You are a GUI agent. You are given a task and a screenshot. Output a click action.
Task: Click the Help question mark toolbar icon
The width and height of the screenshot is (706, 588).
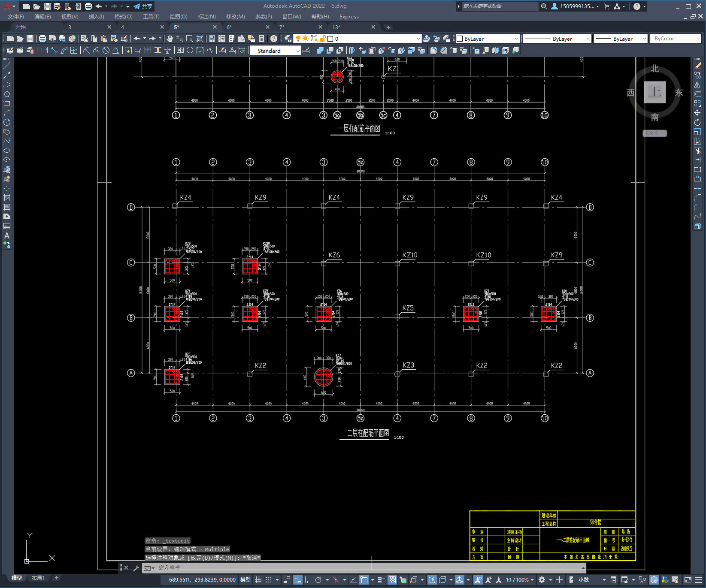pos(274,39)
